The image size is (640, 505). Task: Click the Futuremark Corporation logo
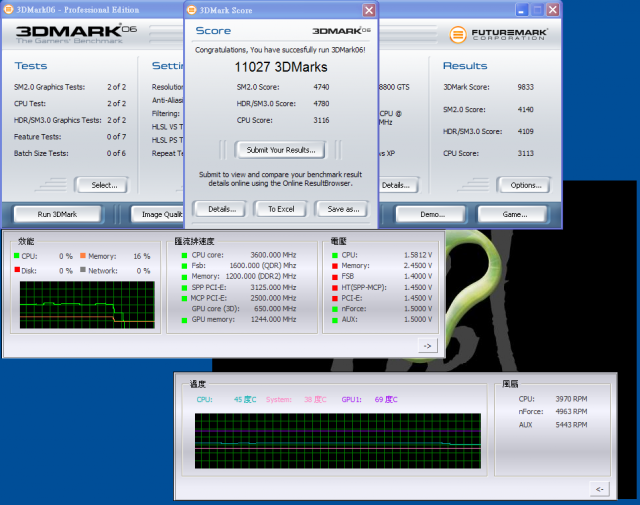[499, 35]
